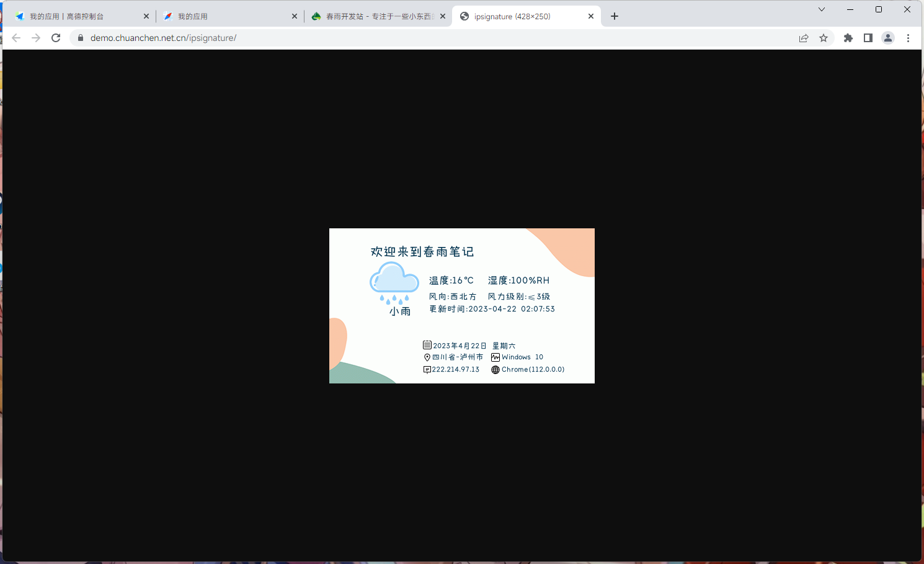Click the lock site info icon
Screen dimensions: 924x564
[80, 38]
